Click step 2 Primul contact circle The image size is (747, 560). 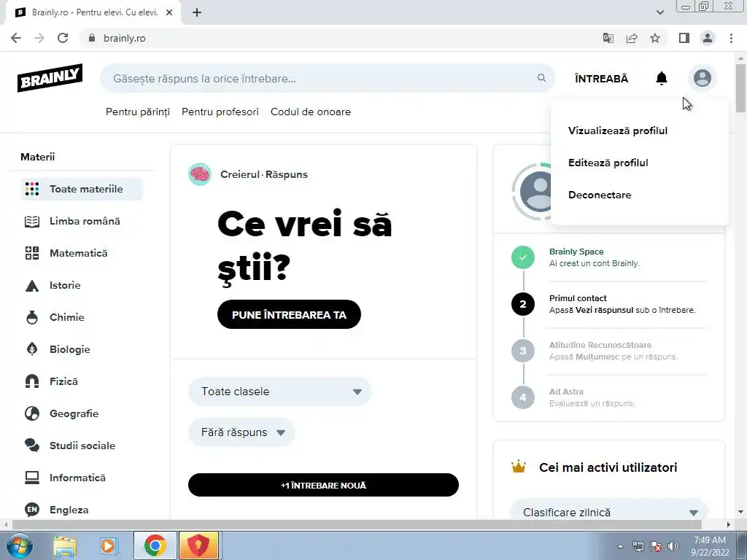(522, 304)
